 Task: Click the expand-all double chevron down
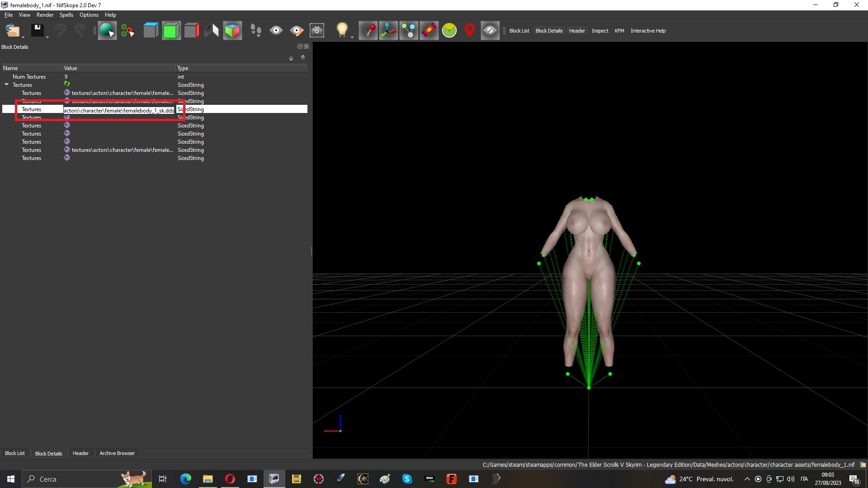[x=291, y=58]
